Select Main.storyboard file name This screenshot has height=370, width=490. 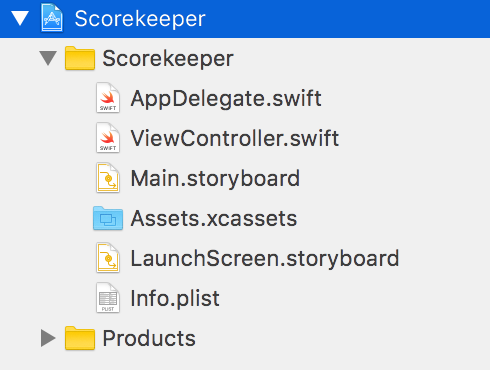pyautogui.click(x=215, y=179)
